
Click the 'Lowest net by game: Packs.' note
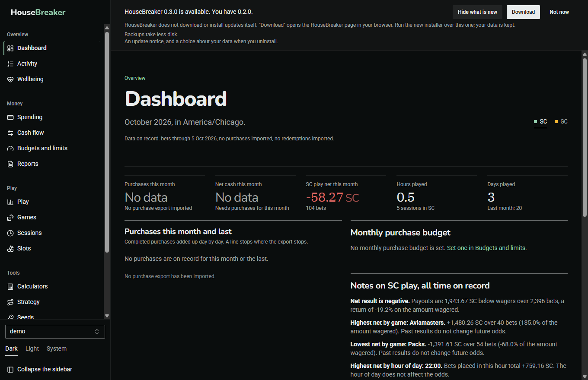pyautogui.click(x=388, y=344)
